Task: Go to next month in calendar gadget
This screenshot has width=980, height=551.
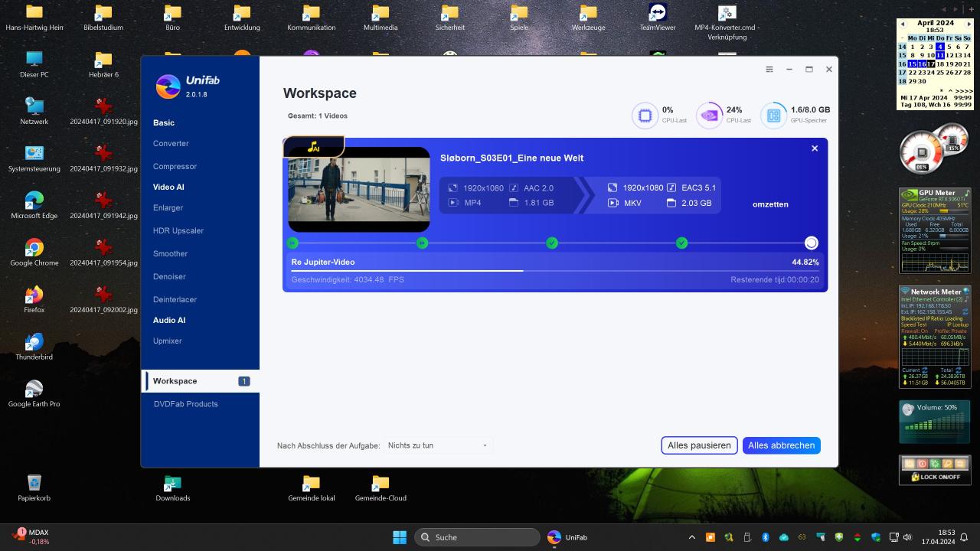Action: tap(969, 24)
